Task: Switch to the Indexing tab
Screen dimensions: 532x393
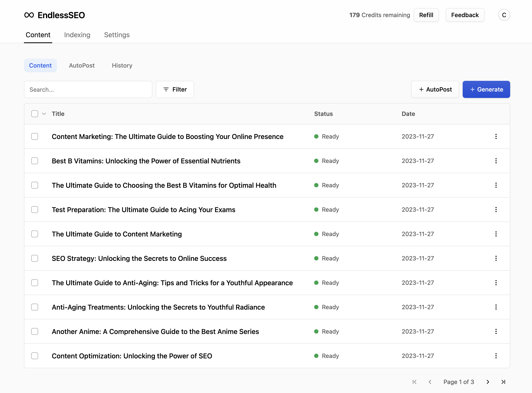Action: [x=77, y=35]
